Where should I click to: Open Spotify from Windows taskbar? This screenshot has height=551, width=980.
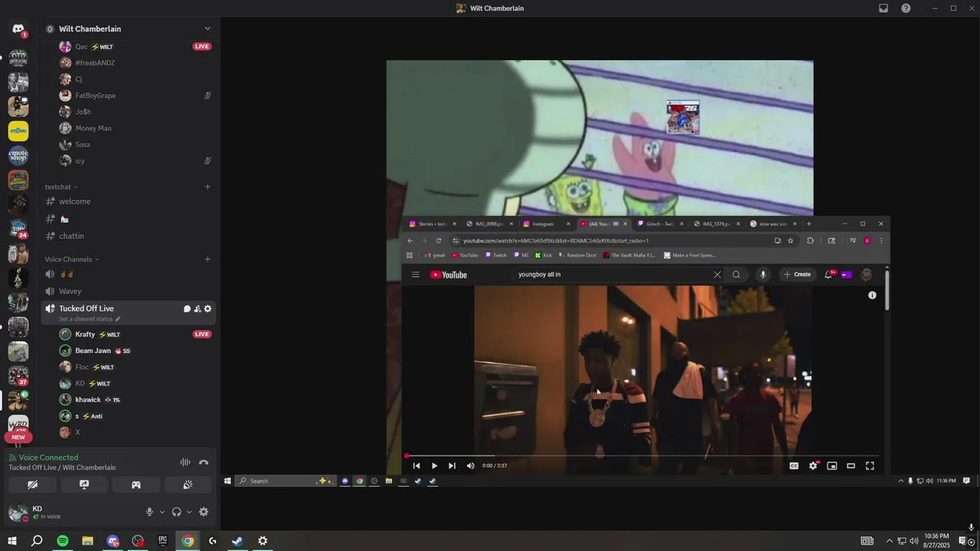63,541
